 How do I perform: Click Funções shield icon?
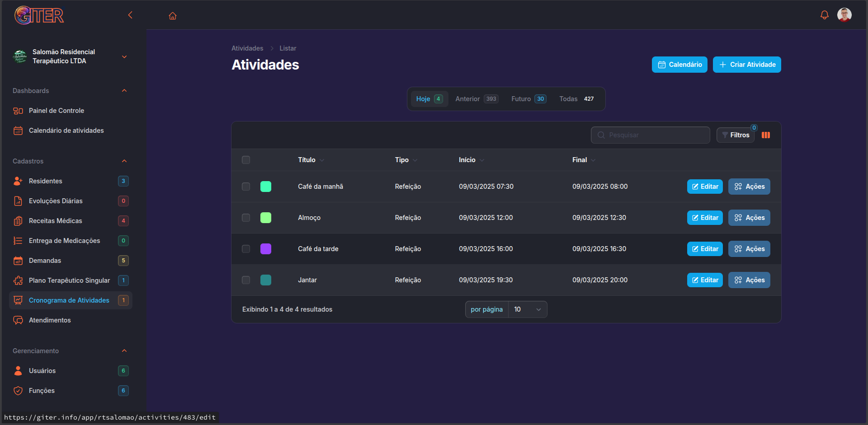(18, 391)
